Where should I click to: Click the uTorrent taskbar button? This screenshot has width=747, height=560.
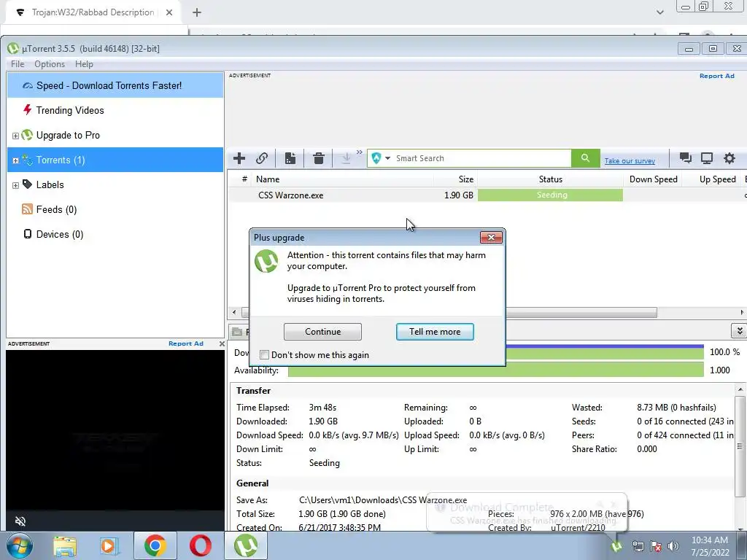245,545
